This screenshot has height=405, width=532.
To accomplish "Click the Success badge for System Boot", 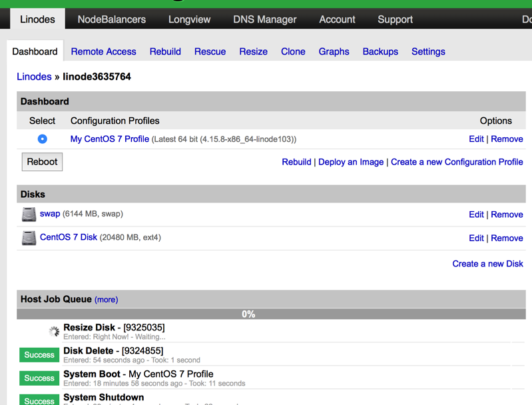I will pyautogui.click(x=39, y=378).
